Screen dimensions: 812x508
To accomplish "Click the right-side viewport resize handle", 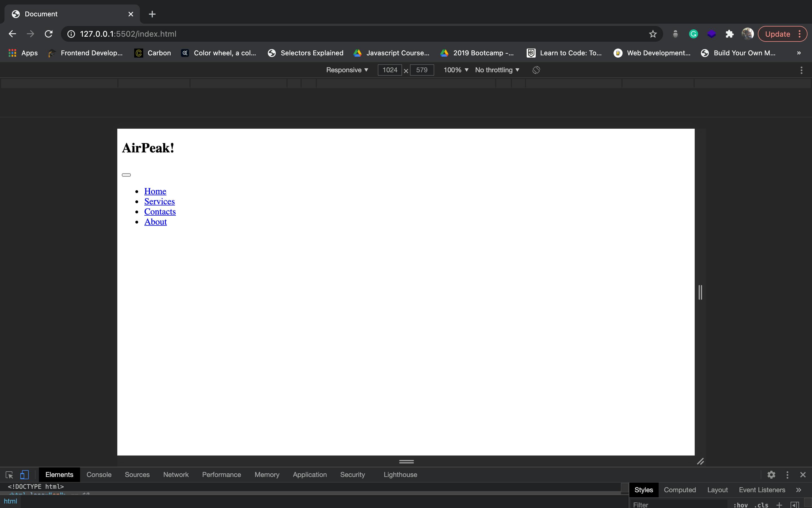I will click(x=700, y=292).
